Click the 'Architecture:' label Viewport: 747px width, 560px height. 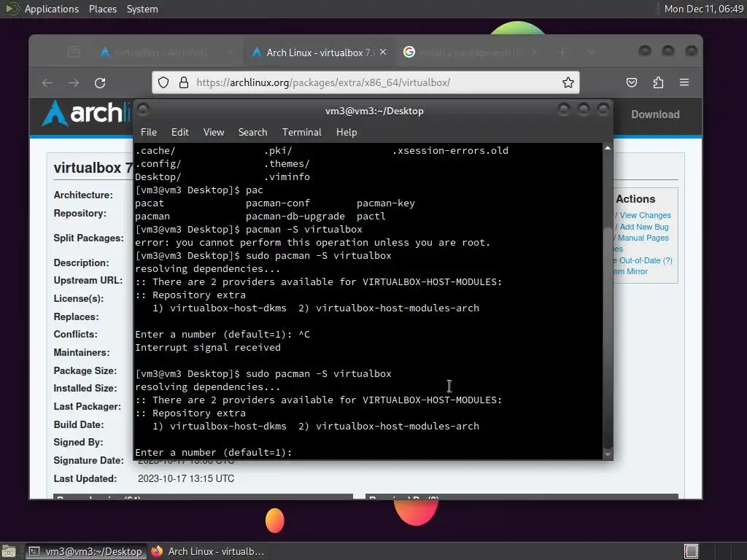(x=83, y=195)
